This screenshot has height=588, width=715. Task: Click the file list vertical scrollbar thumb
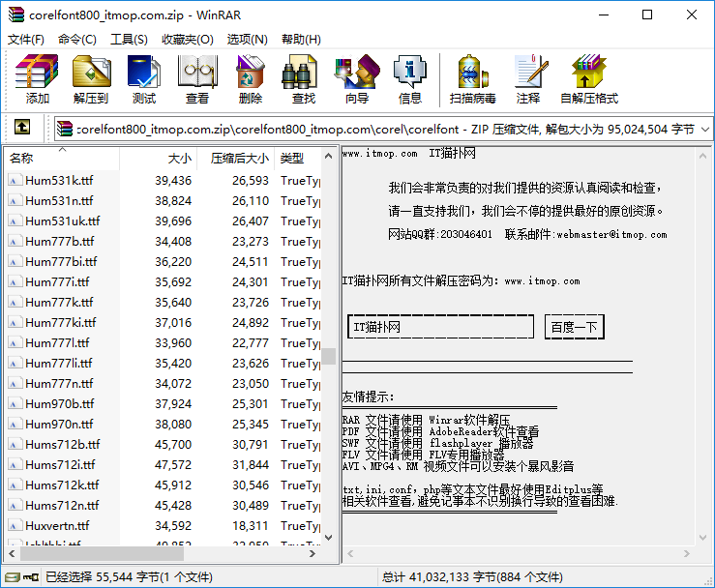328,357
